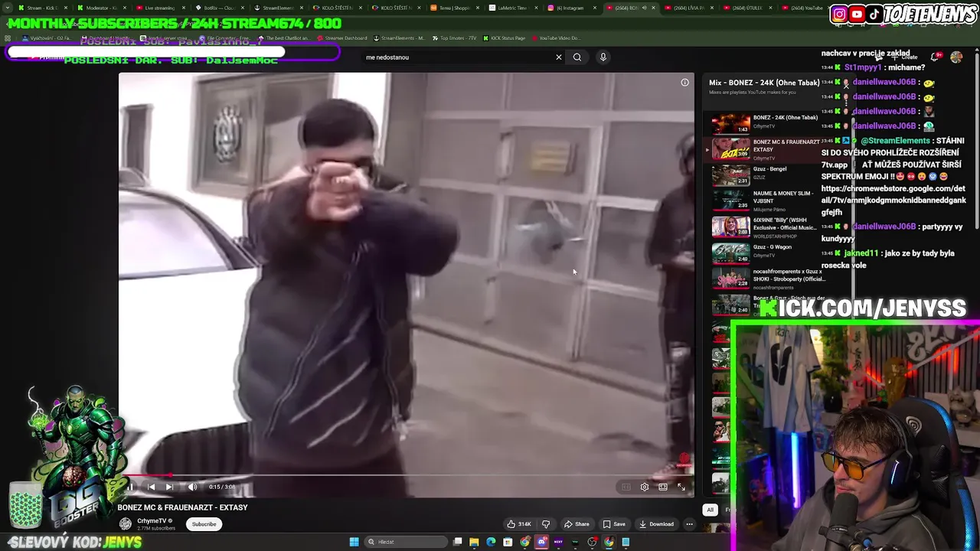Play NAUME & MONEY SLIM video
Image resolution: width=980 pixels, height=551 pixels.
766,201
